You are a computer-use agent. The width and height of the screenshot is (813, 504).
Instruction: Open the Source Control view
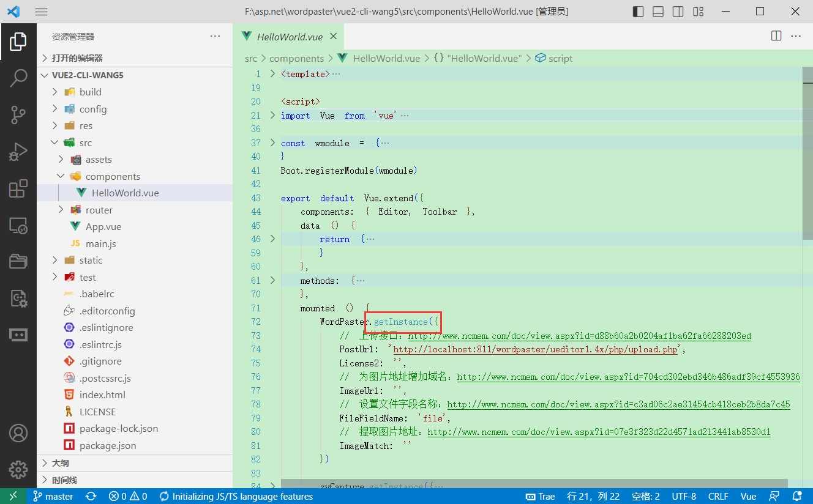[x=18, y=114]
